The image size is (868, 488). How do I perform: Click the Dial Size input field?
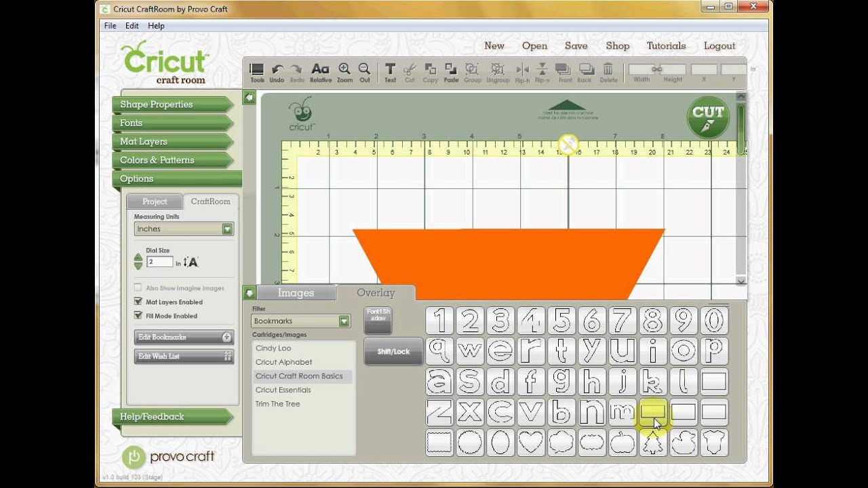160,262
